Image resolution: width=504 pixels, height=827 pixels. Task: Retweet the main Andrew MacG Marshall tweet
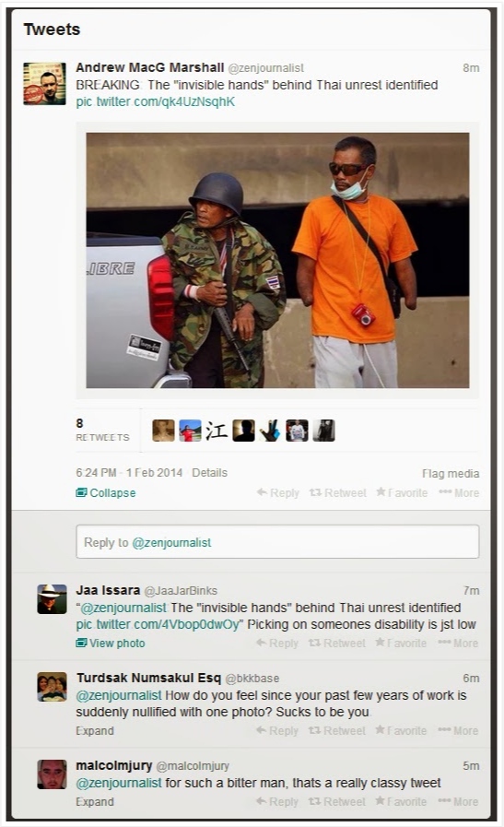tap(337, 492)
